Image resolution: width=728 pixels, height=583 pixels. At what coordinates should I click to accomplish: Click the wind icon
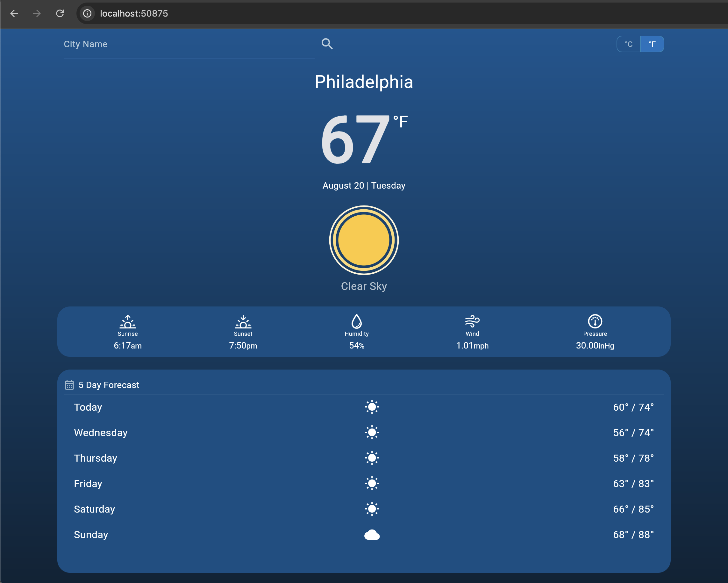pyautogui.click(x=472, y=321)
